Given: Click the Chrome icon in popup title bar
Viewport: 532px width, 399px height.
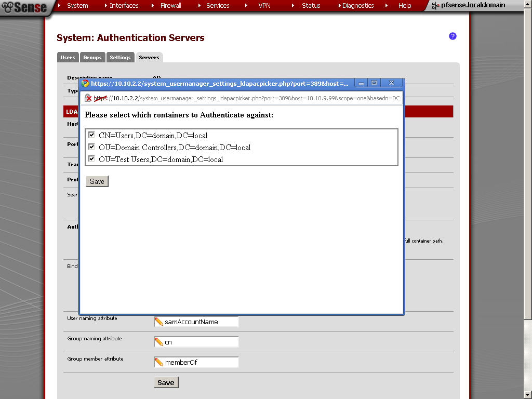Looking at the screenshot, I should click(85, 84).
